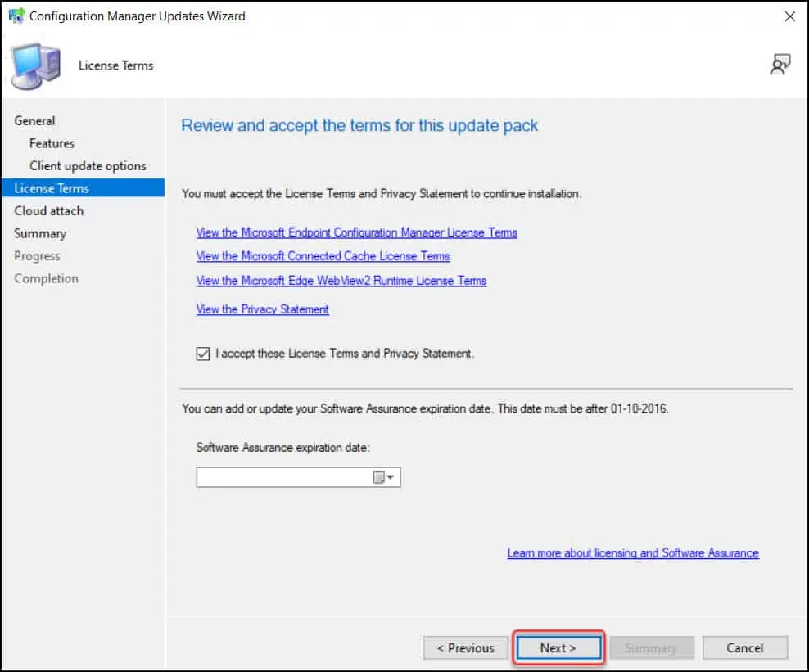
Task: Click the Configuration Manager title bar icon
Action: (16, 16)
